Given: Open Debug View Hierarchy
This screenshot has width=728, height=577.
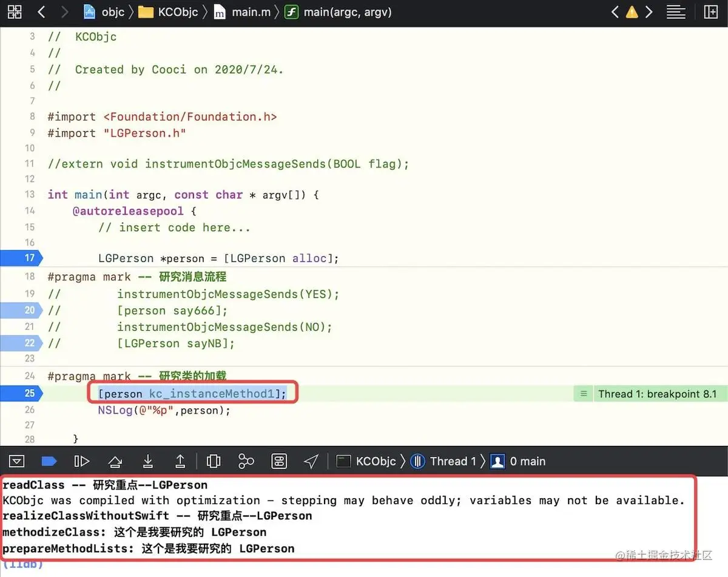Looking at the screenshot, I should tap(213, 461).
